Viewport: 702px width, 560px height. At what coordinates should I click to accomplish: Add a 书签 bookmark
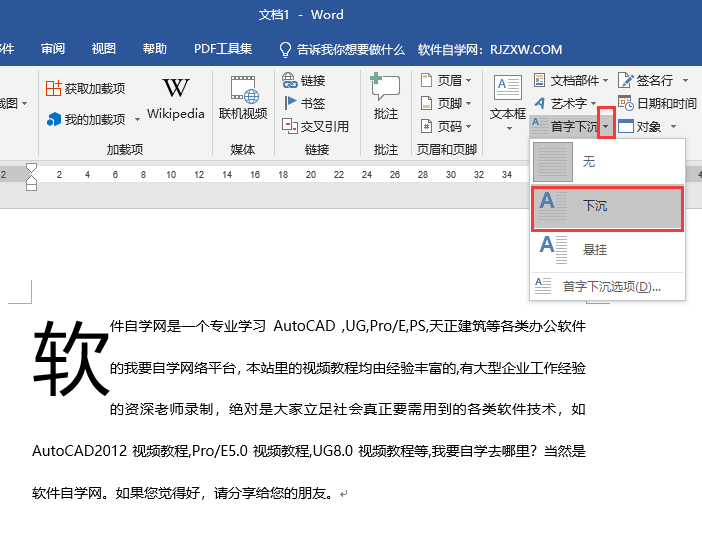[304, 103]
